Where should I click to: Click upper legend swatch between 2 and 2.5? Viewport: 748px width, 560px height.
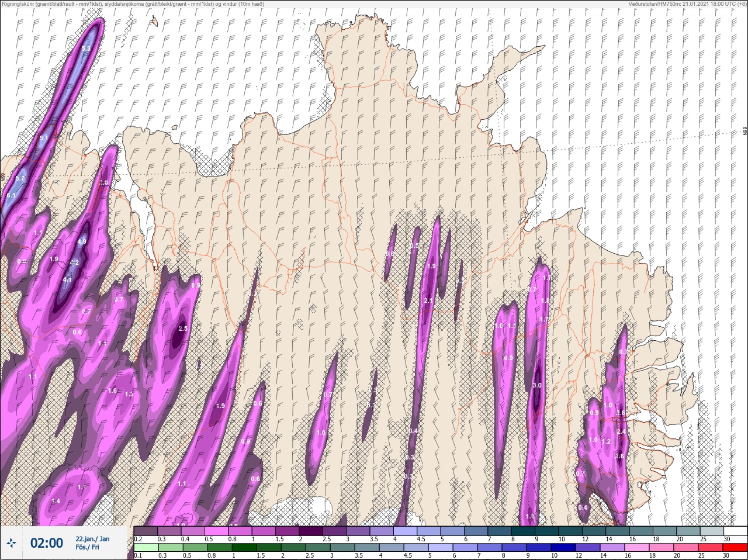coord(311,531)
